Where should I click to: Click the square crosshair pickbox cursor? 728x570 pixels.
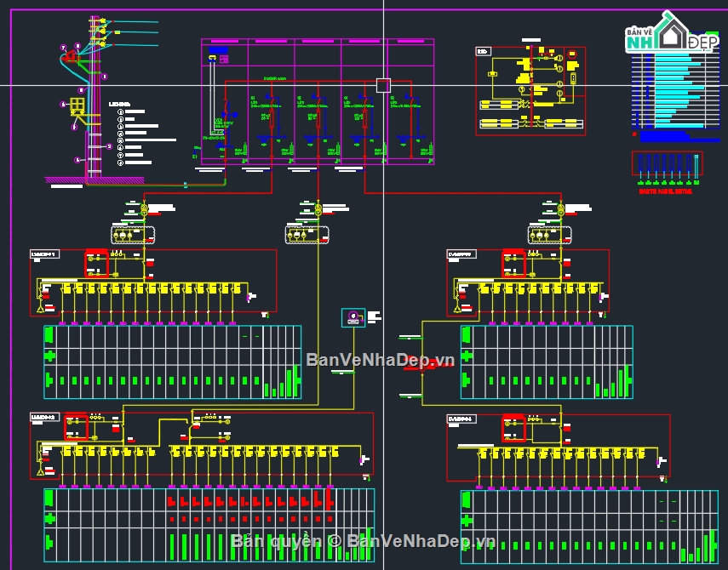point(383,85)
